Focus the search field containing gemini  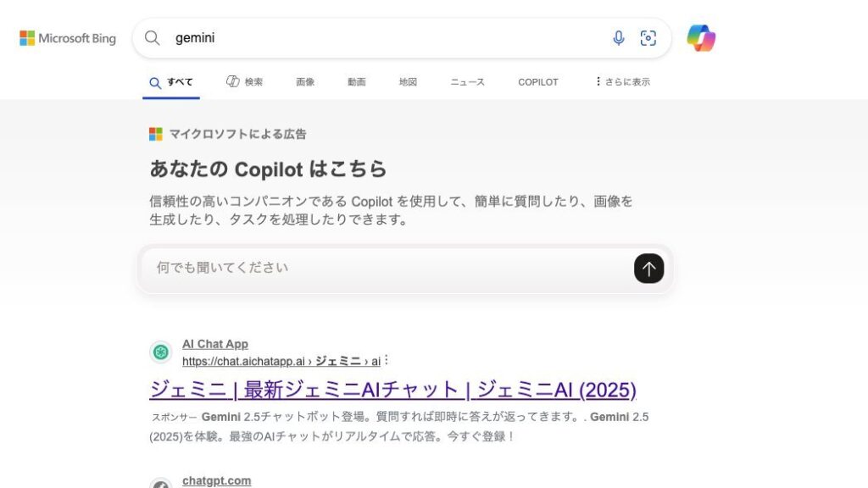[381, 38]
